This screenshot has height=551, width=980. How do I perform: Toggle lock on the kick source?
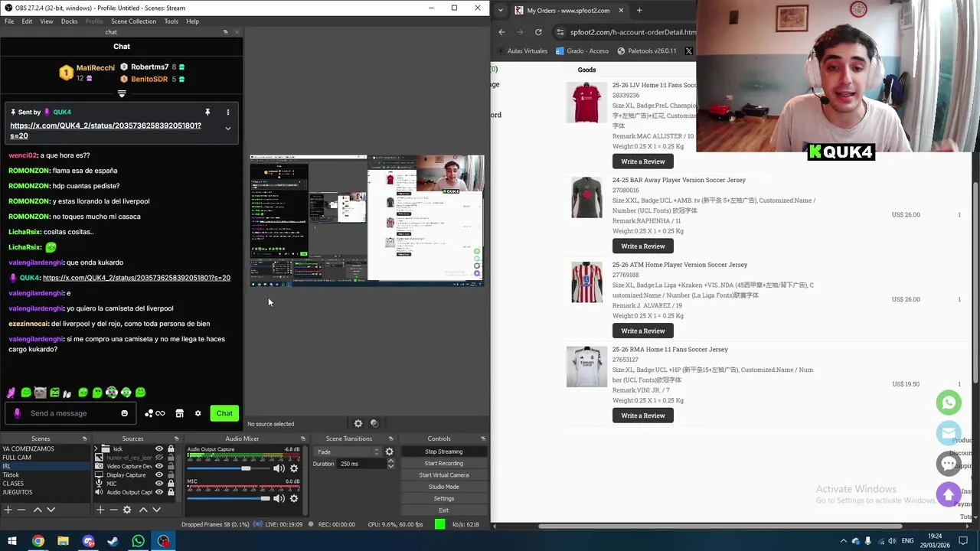171,449
